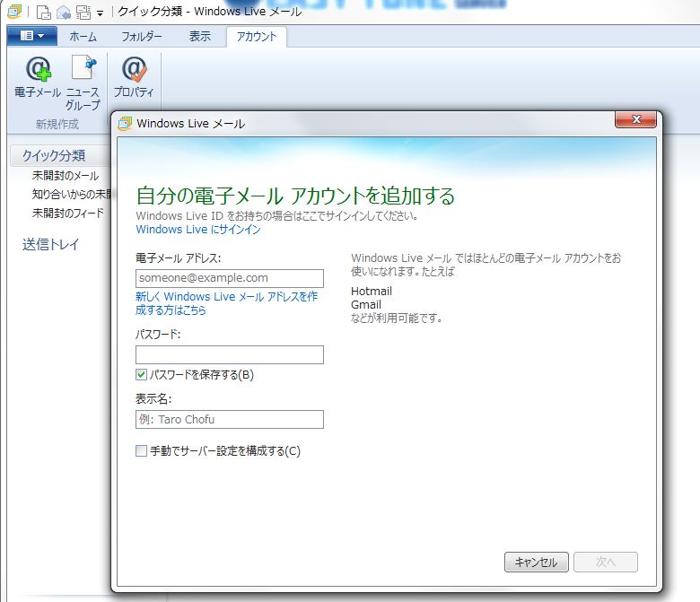Click the new item quick access icon
The width and height of the screenshot is (700, 602).
(43, 12)
